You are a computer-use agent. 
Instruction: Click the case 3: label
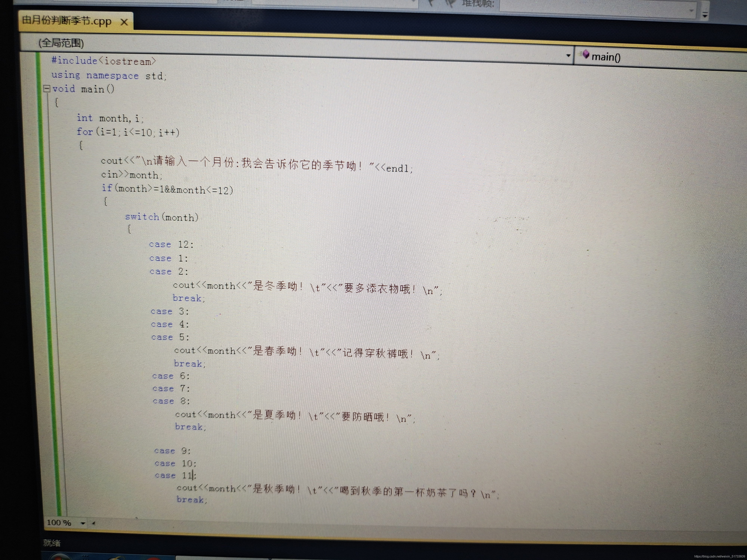pos(170,311)
